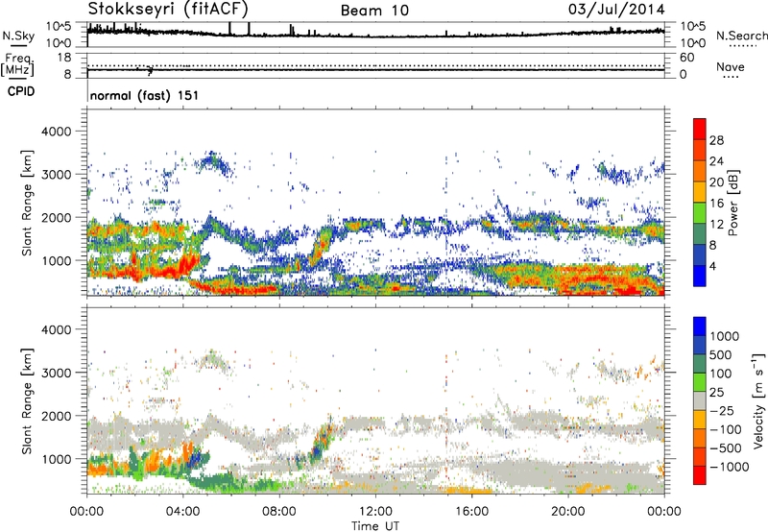768x532 pixels.
Task: Pick the red top segment of power colorbar
Action: pos(700,130)
